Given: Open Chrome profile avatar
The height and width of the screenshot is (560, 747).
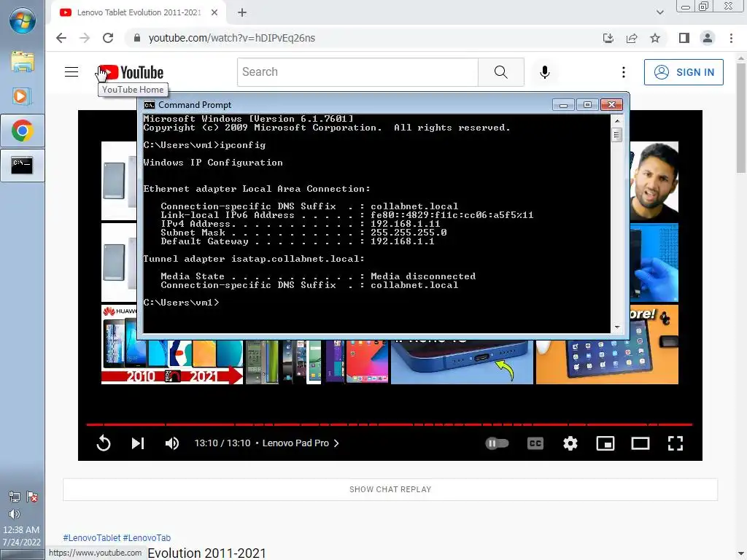Looking at the screenshot, I should (708, 38).
